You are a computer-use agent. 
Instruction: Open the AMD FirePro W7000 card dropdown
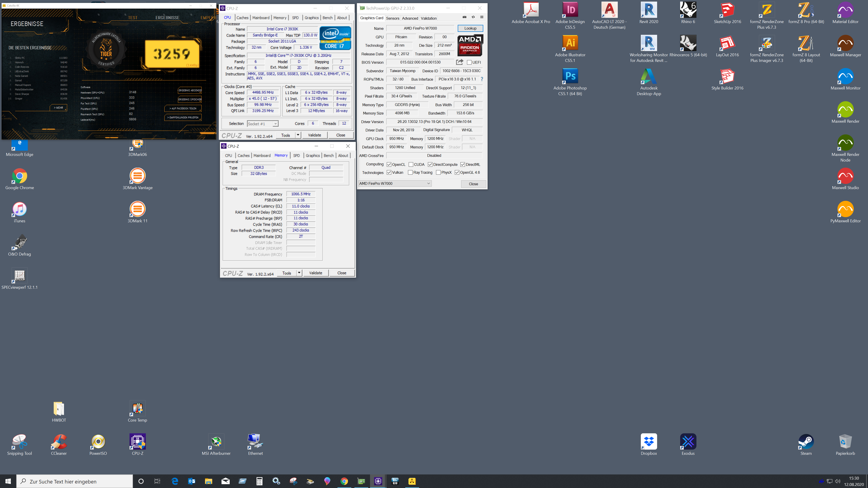click(395, 183)
